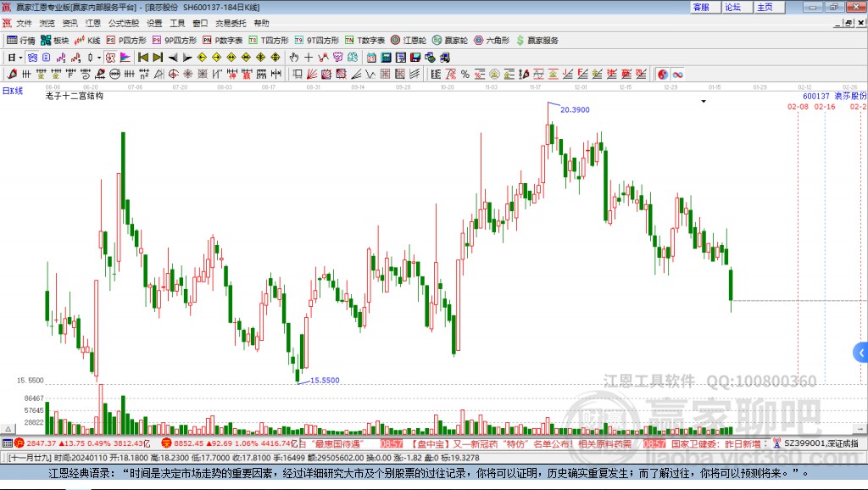Step chart left with black left arrow
The image size is (868, 490).
pyautogui.click(x=173, y=58)
